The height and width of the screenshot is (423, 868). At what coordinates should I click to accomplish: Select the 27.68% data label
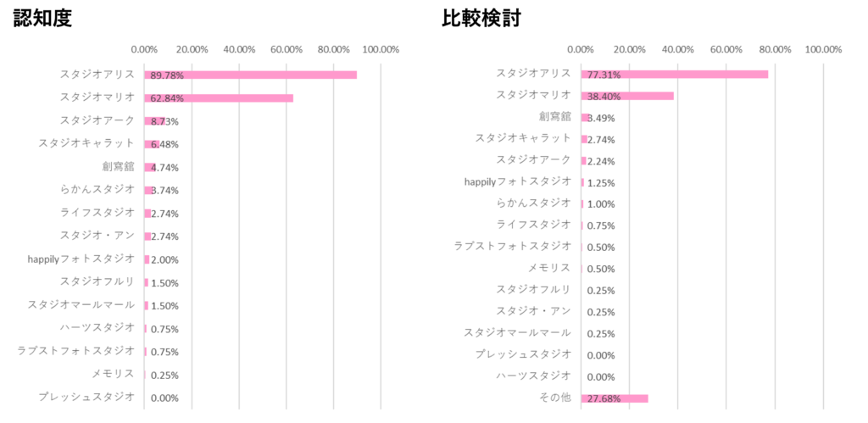[x=604, y=398]
